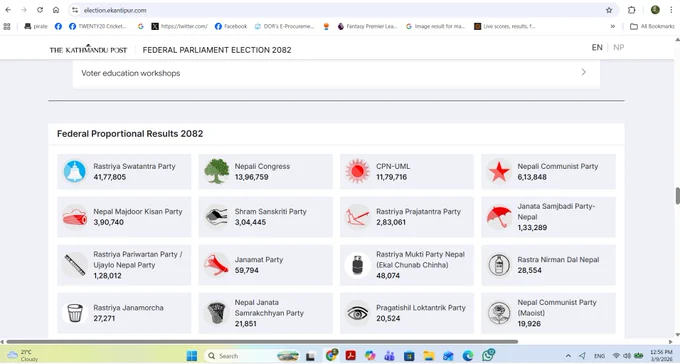This screenshot has height=364, width=680.
Task: Click Rastriya Mukti Party gas cylinder icon
Action: tap(357, 265)
